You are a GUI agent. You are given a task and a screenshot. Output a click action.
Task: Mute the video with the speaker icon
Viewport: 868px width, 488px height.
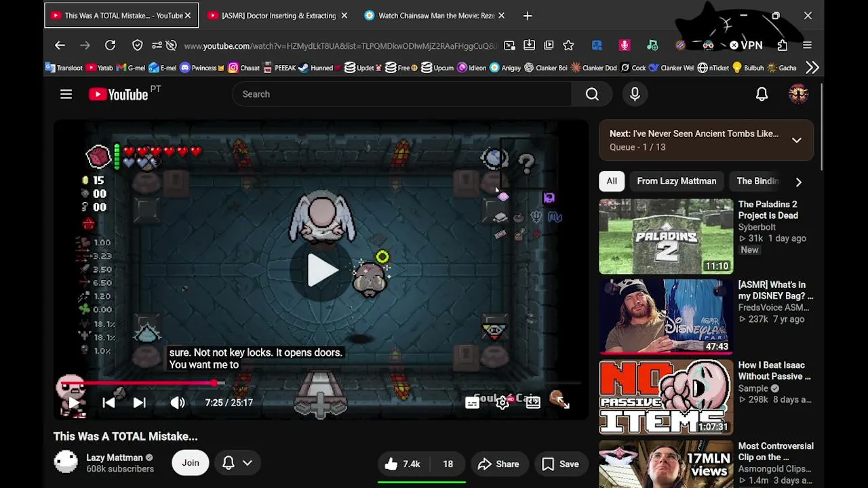click(x=178, y=403)
